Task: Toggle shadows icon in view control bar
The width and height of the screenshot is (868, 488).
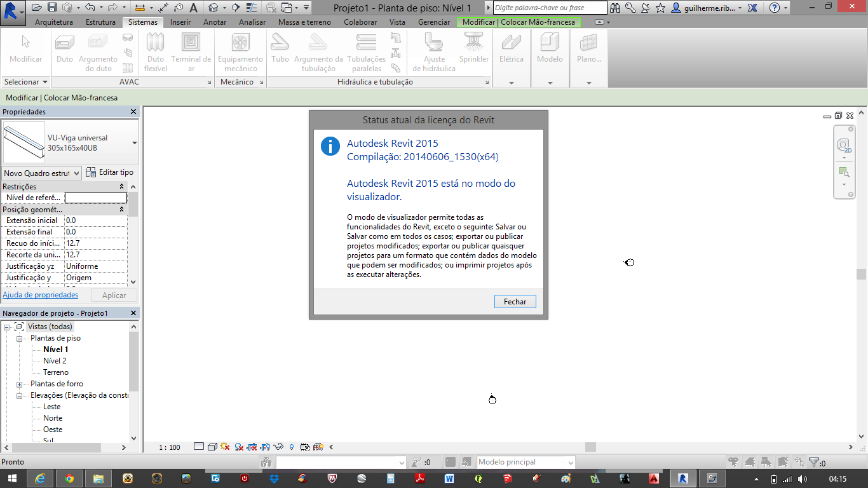Action: click(239, 447)
